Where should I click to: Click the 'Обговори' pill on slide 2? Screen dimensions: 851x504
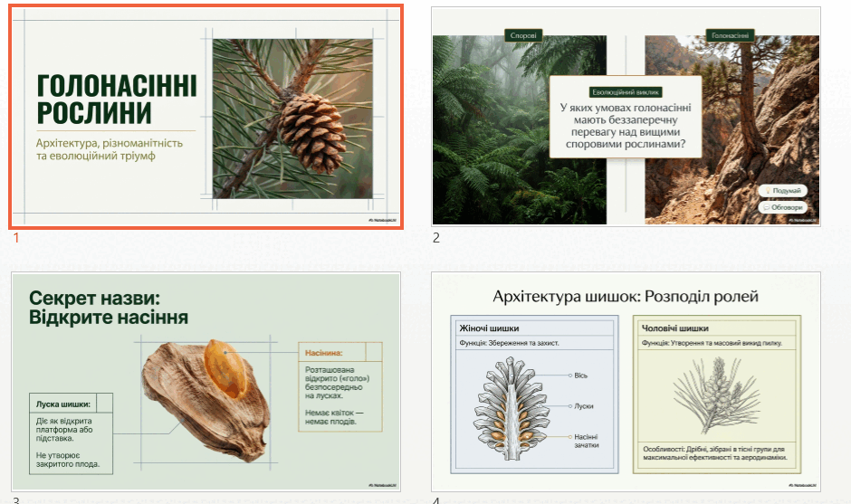tap(783, 207)
